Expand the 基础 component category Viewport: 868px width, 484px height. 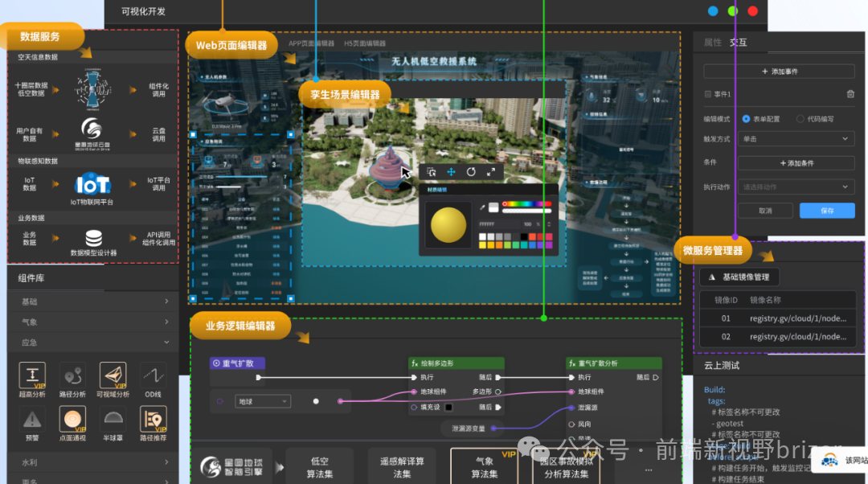pyautogui.click(x=93, y=301)
